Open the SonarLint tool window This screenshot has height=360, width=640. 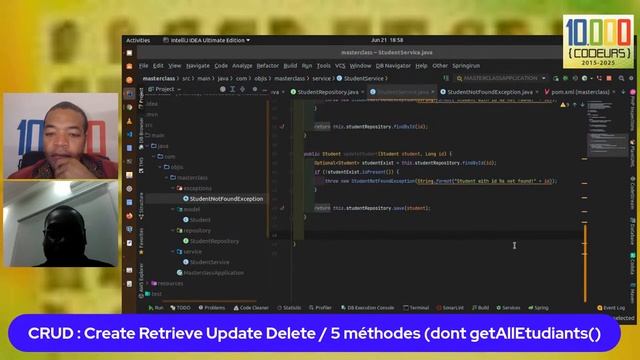[x=450, y=308]
